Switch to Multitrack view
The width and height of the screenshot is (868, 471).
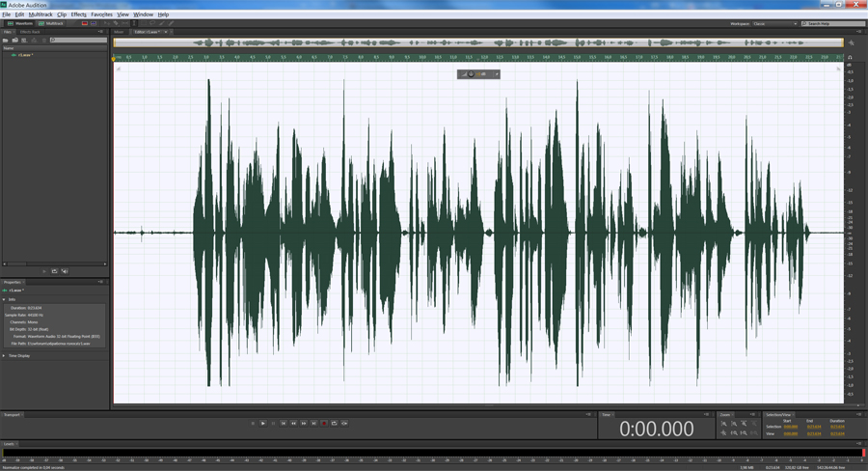click(50, 23)
